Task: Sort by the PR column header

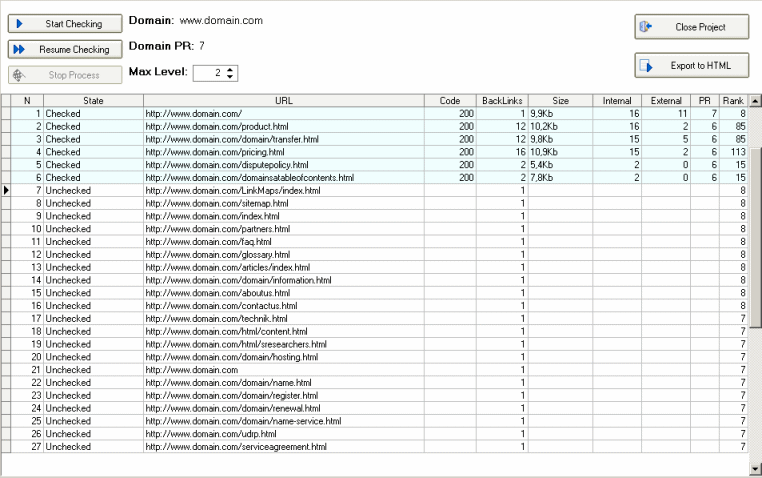Action: coord(705,101)
